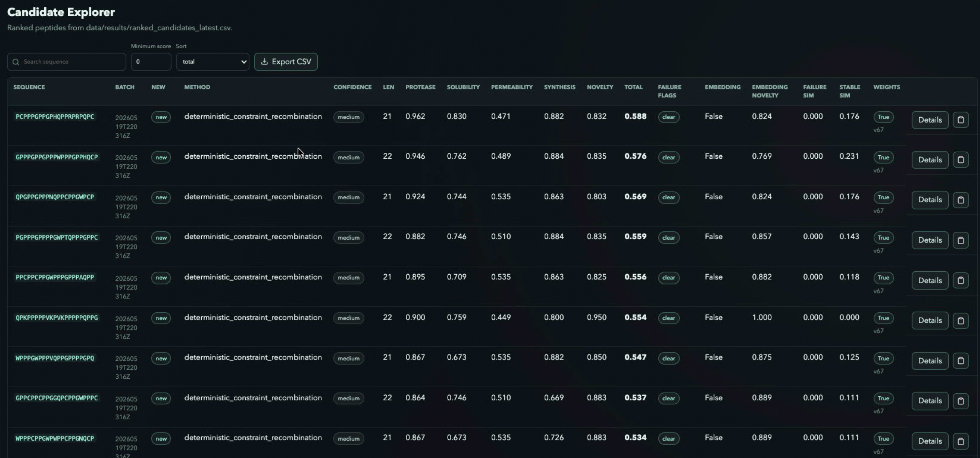Click the STABLE SIM column header

[850, 91]
